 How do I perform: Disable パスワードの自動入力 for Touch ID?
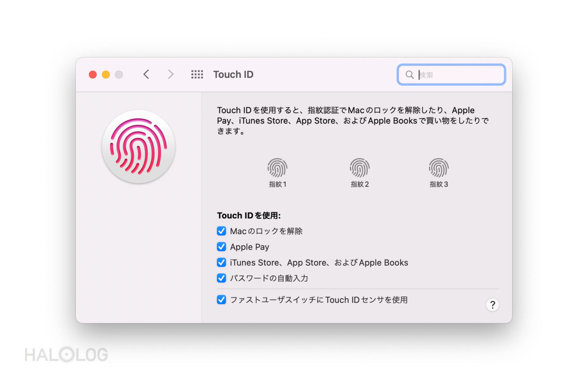[x=222, y=278]
